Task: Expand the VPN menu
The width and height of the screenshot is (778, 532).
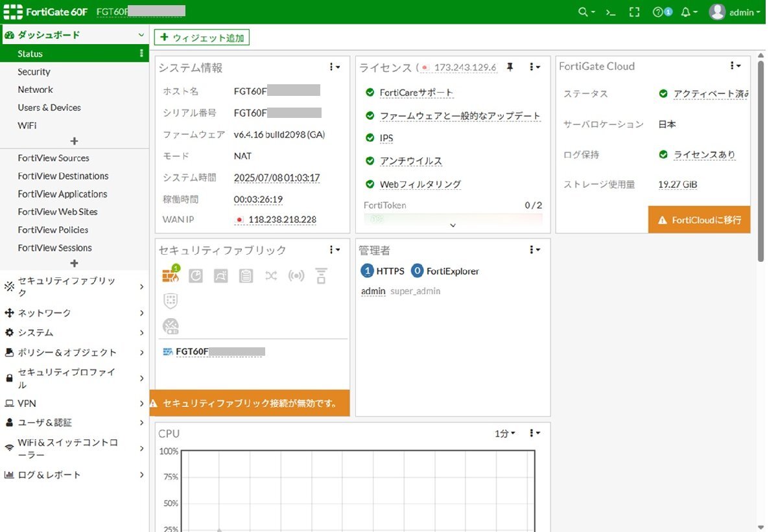Action: 74,403
